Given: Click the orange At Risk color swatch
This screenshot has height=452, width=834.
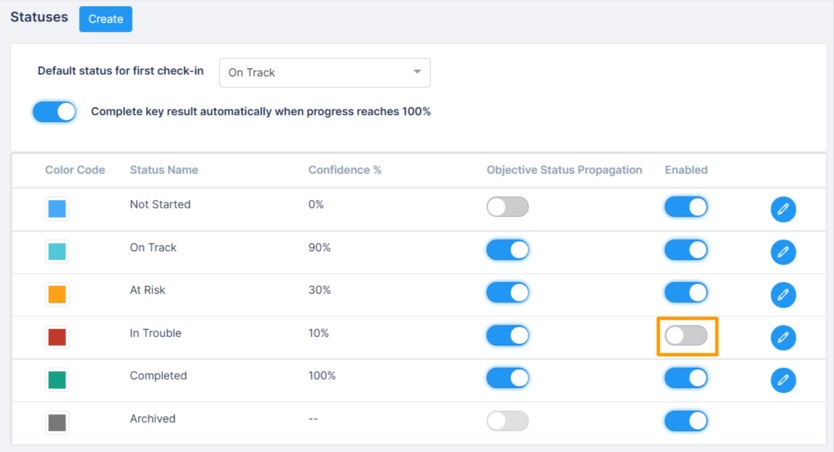Looking at the screenshot, I should (x=57, y=294).
